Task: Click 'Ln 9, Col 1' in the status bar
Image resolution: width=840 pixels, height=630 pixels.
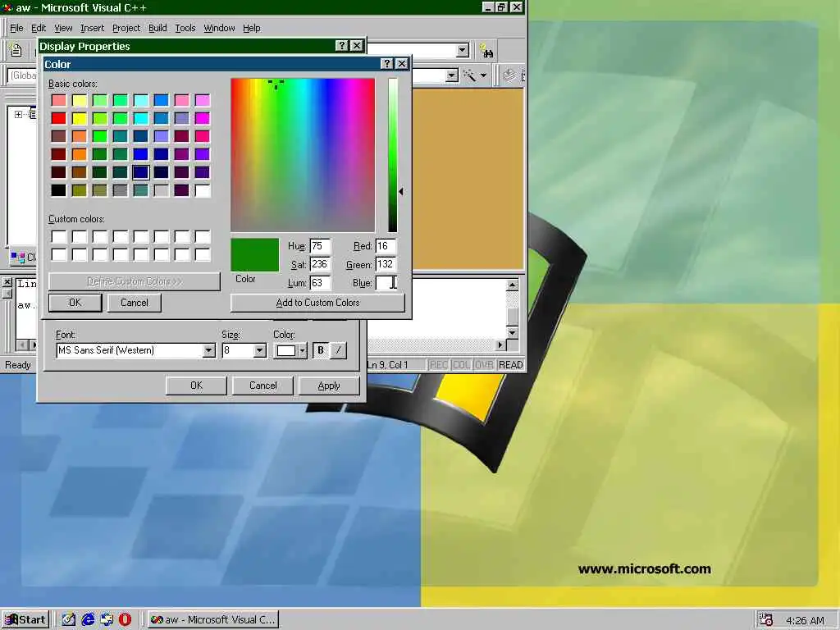Action: pos(388,365)
